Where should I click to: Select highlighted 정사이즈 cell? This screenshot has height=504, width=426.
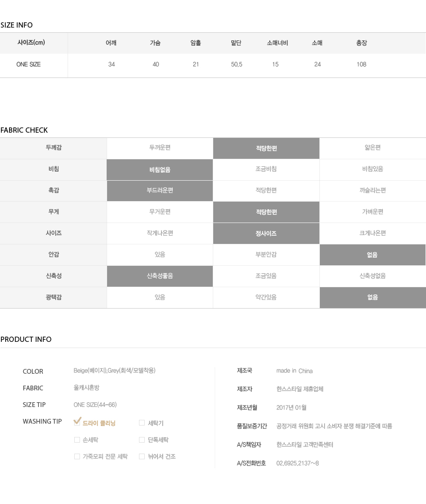[267, 233]
